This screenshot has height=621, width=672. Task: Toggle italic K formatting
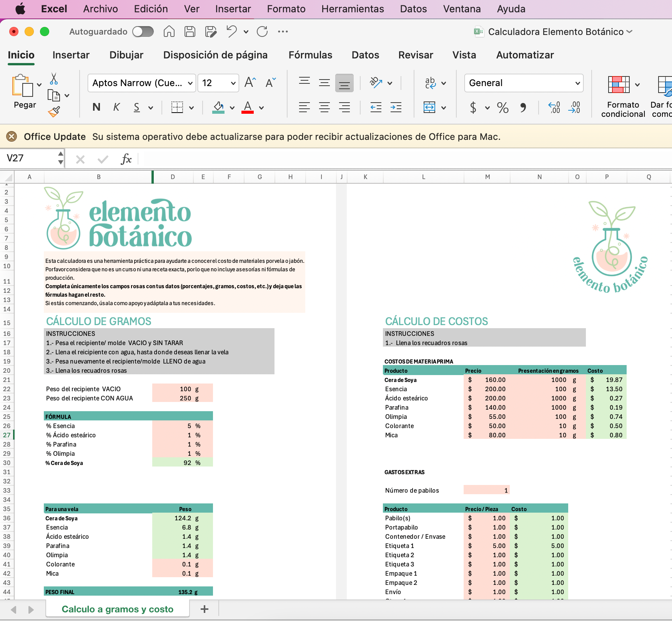coord(116,108)
